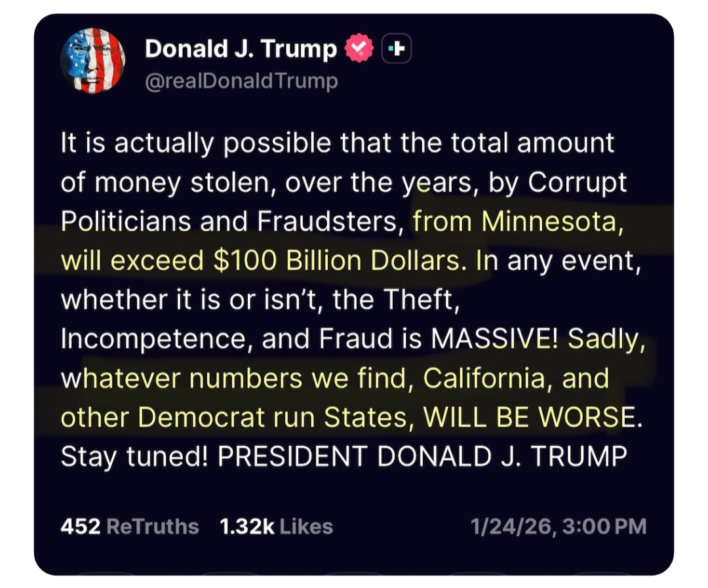Click the "PRESIDENT DONALD J. TRUMP" signature
Viewport: 708px width, 588px height.
click(x=422, y=457)
